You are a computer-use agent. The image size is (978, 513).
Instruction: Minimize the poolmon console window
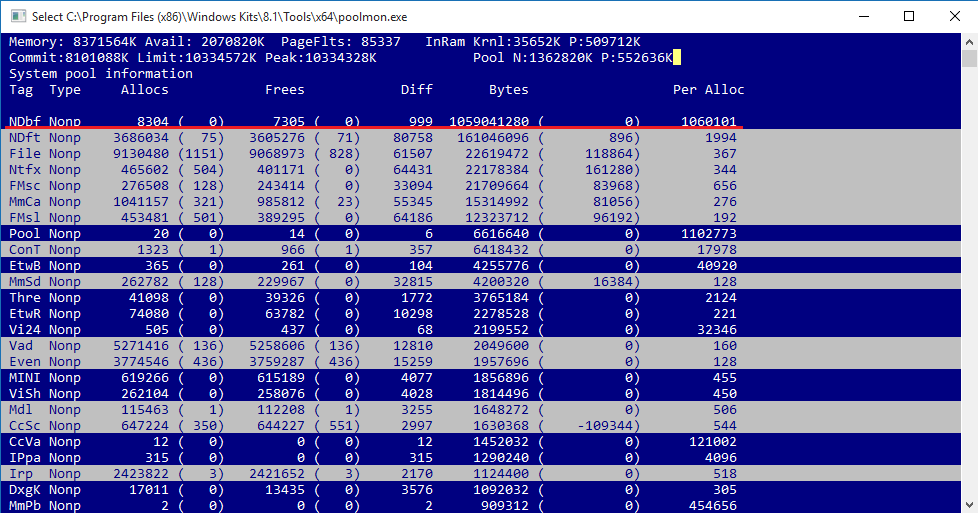point(862,16)
